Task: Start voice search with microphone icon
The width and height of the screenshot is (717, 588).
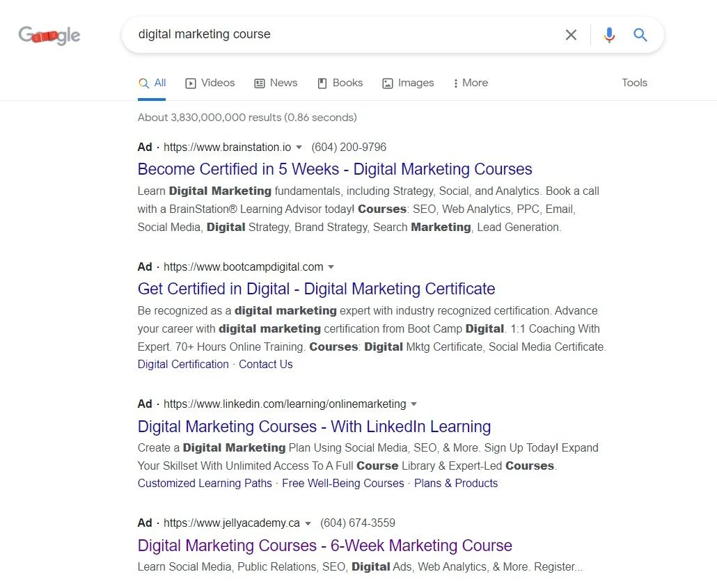Action: 609,35
